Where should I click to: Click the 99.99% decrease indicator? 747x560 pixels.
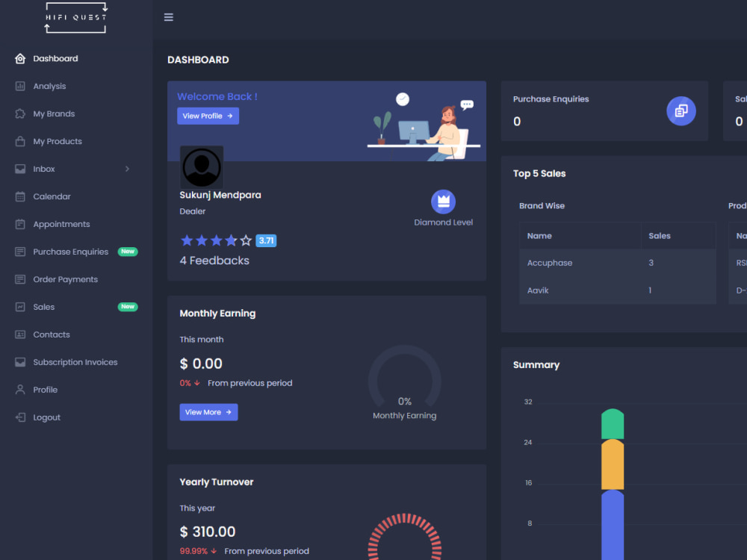[198, 552]
